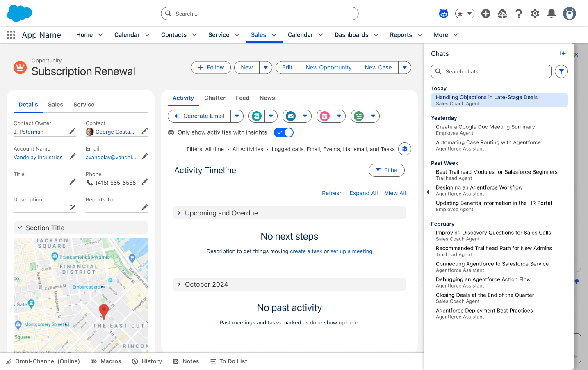Click the Activity Timeline Filter button

(x=387, y=170)
